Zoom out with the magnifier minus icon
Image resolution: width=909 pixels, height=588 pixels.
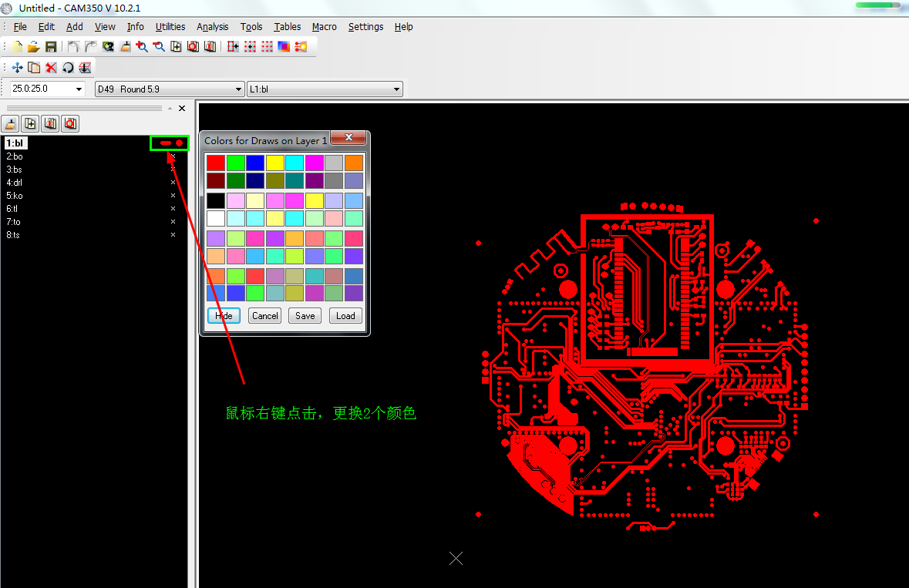[x=159, y=47]
